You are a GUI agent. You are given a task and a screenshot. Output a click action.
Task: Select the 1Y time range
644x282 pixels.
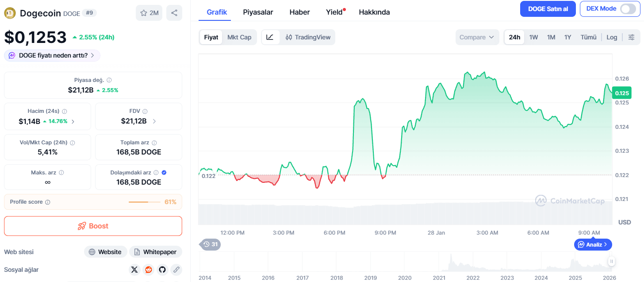click(568, 37)
